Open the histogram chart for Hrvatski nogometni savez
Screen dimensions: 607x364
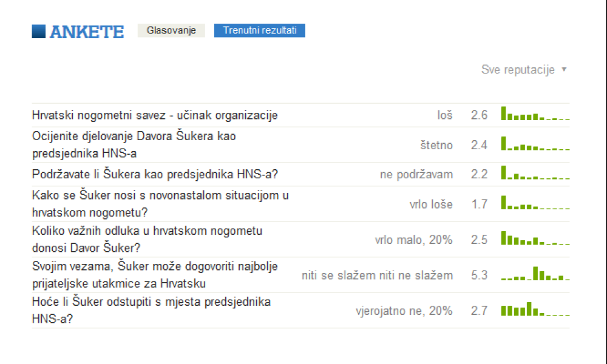point(535,113)
